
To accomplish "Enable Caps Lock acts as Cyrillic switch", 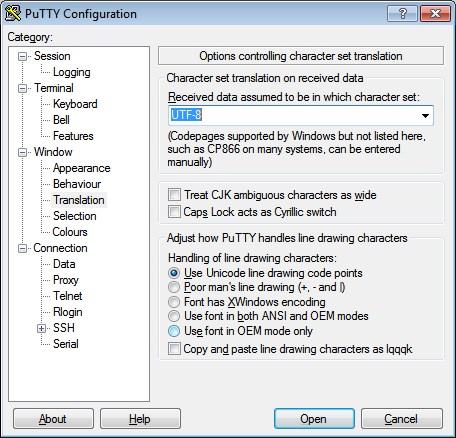I will click(174, 212).
